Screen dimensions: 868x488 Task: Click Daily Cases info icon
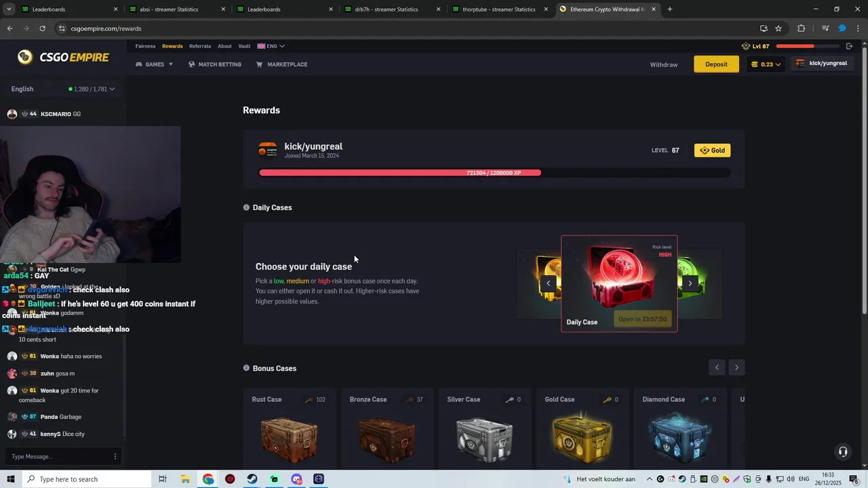(x=246, y=207)
